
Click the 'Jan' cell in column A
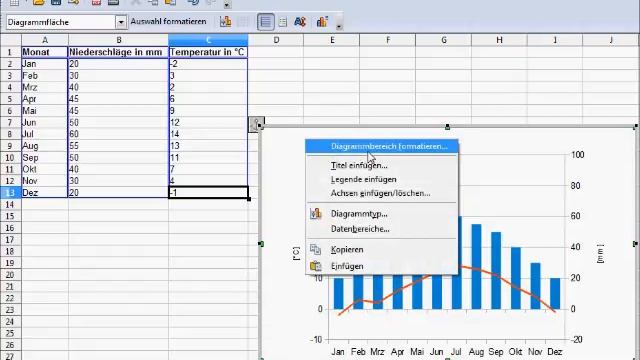point(44,64)
